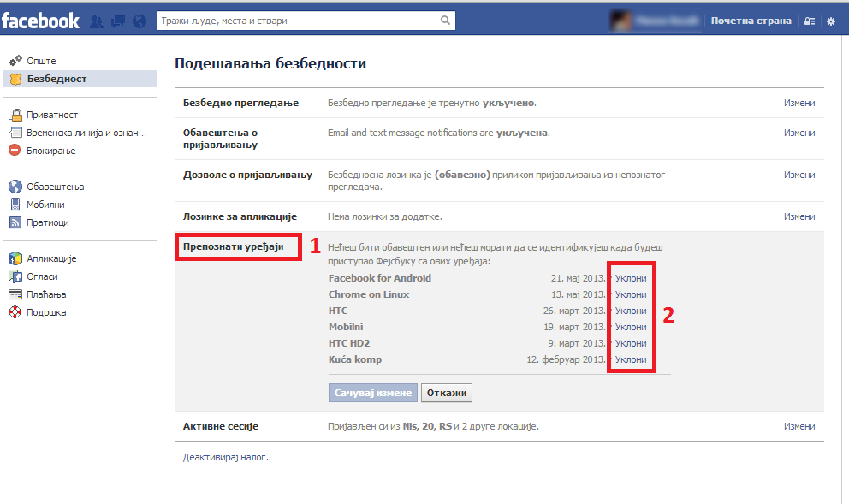Click Откажи button

click(x=447, y=393)
